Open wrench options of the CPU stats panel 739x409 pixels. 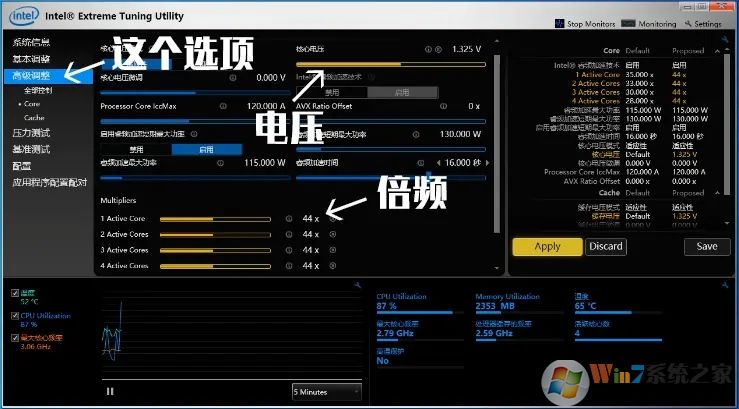click(x=724, y=285)
